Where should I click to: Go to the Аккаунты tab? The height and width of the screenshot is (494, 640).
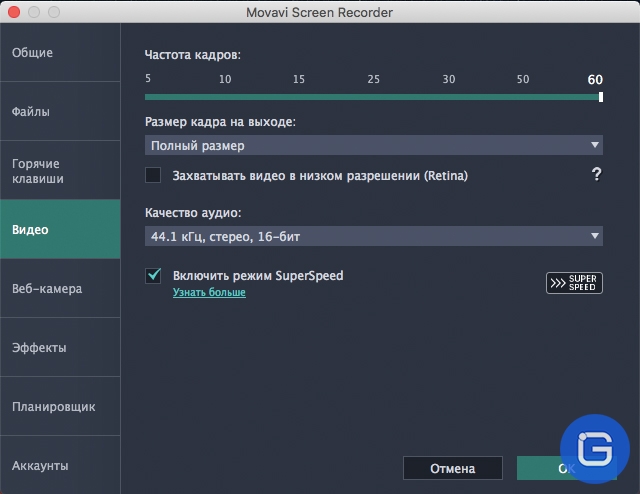60,465
